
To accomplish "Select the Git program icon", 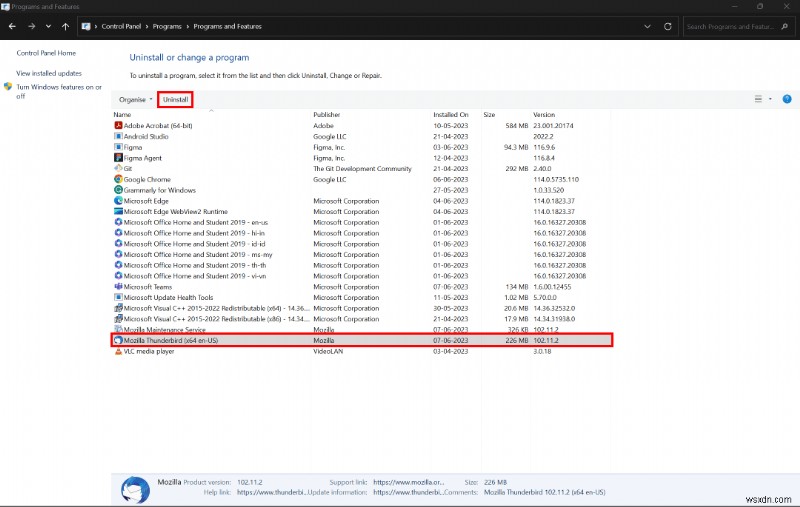I will [118, 168].
